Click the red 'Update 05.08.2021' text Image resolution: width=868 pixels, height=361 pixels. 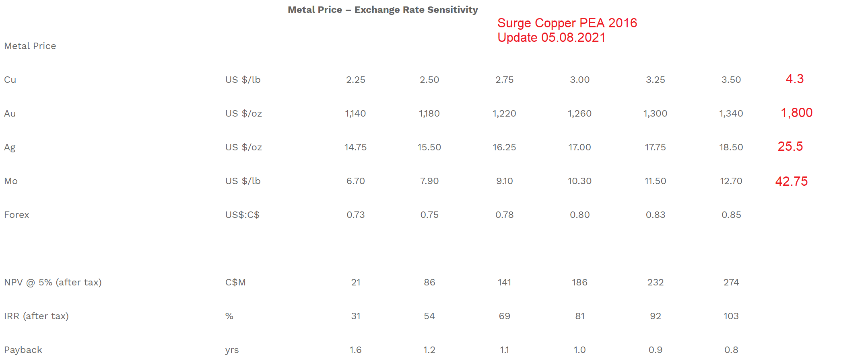(551, 37)
